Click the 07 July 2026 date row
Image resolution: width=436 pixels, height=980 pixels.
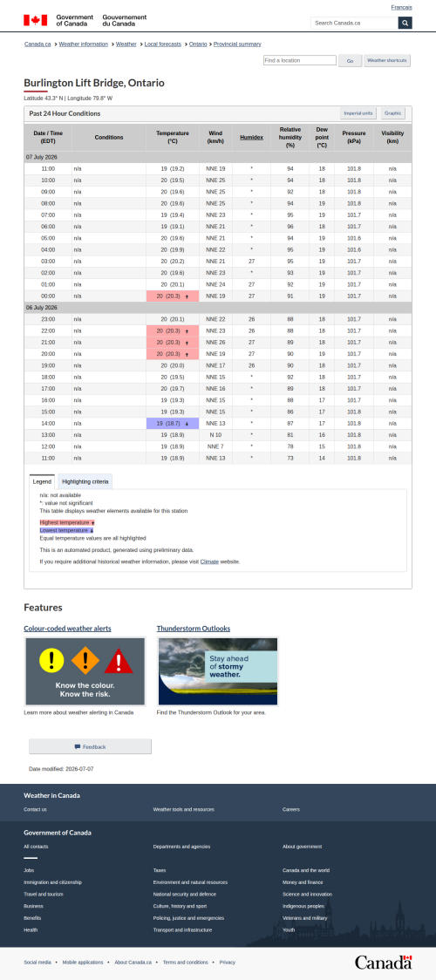pyautogui.click(x=218, y=157)
